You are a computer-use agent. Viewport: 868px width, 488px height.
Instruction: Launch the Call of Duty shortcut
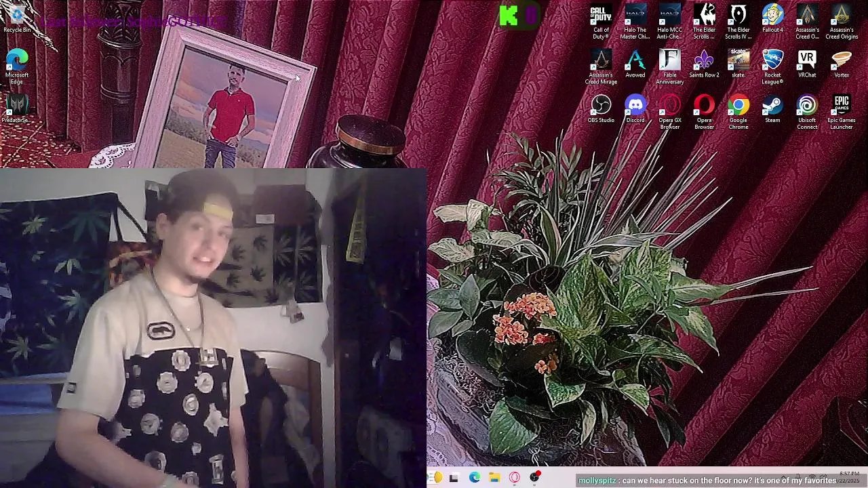pos(601,22)
